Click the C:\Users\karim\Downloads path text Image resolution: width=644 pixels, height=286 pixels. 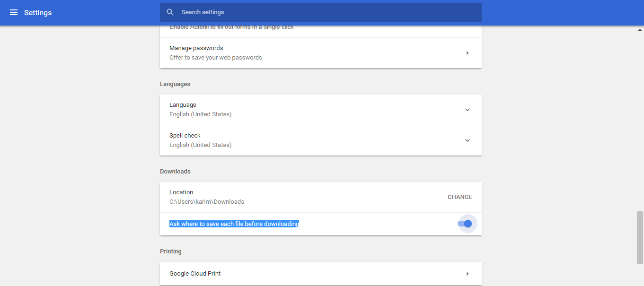coord(207,202)
